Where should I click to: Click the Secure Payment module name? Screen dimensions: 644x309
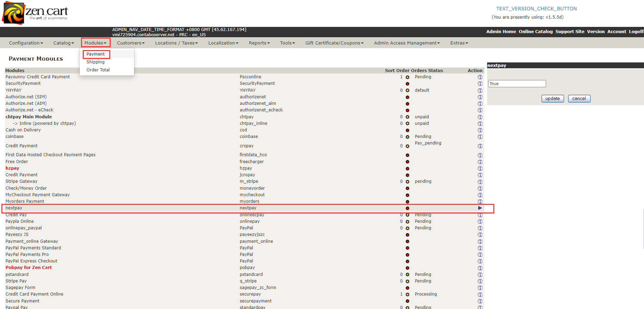pyautogui.click(x=22, y=301)
